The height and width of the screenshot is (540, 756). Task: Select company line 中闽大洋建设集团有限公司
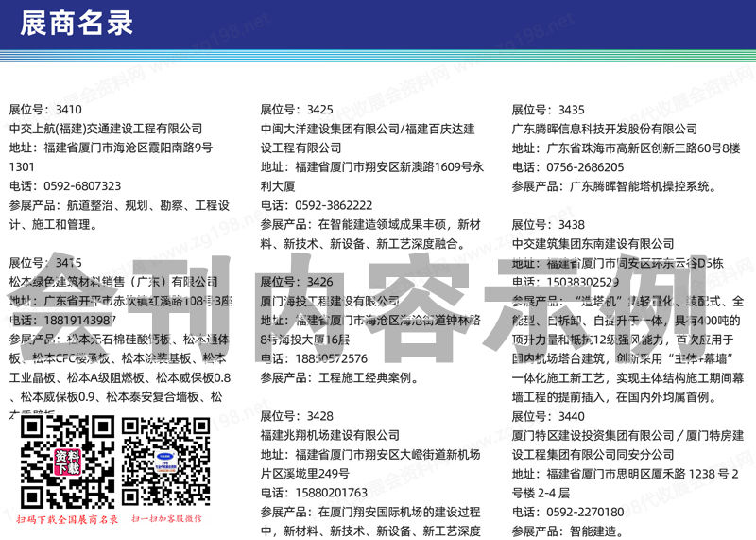click(x=368, y=129)
